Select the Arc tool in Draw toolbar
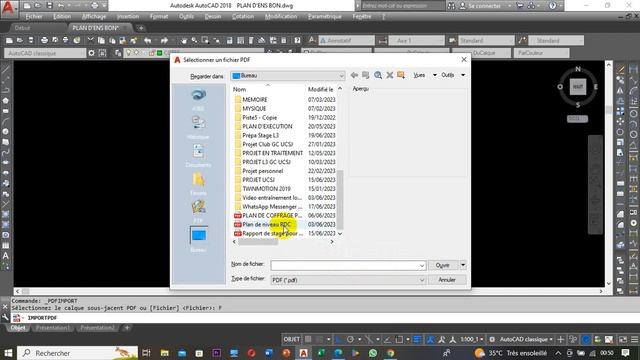 click(6, 121)
